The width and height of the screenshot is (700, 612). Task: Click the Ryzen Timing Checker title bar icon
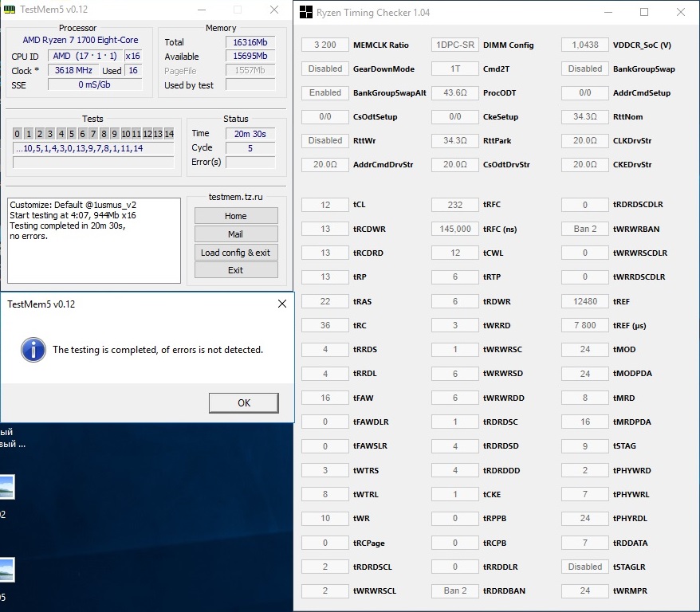point(306,12)
